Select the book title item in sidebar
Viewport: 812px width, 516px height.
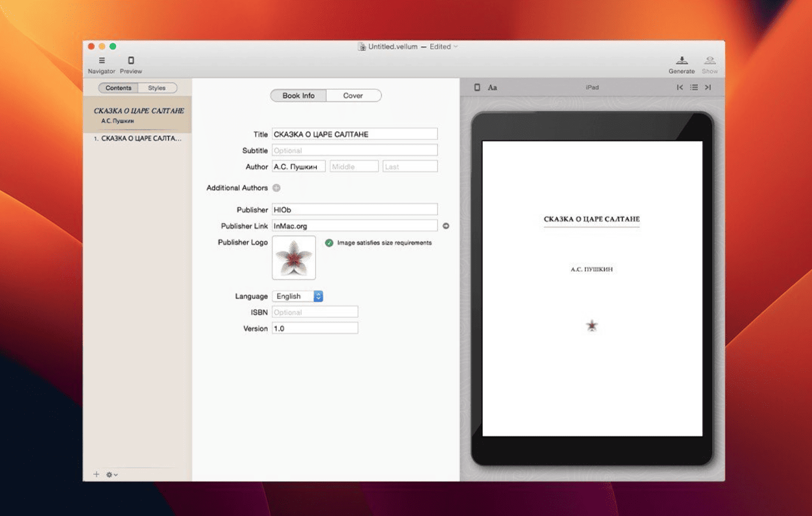pyautogui.click(x=138, y=115)
